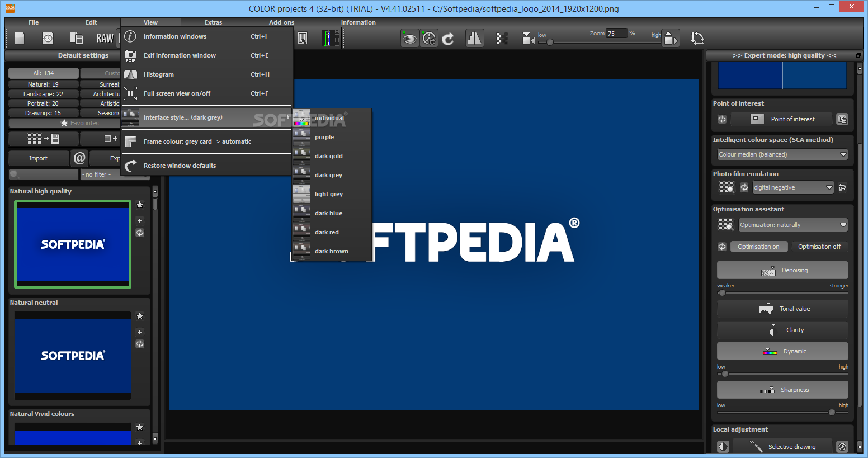Adjust the zoom slider handle

[550, 42]
